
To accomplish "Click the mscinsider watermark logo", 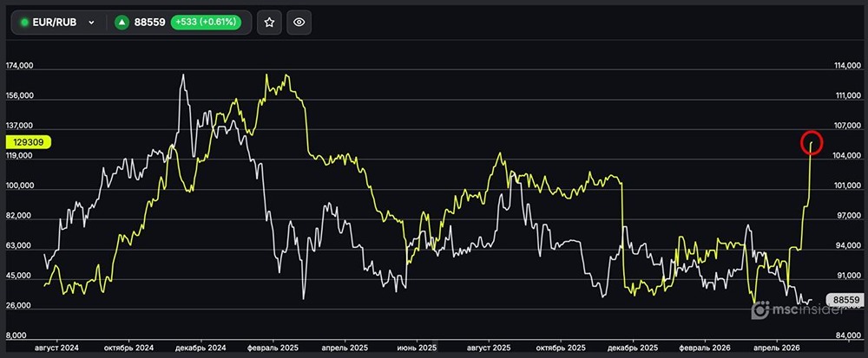I will coord(788,309).
